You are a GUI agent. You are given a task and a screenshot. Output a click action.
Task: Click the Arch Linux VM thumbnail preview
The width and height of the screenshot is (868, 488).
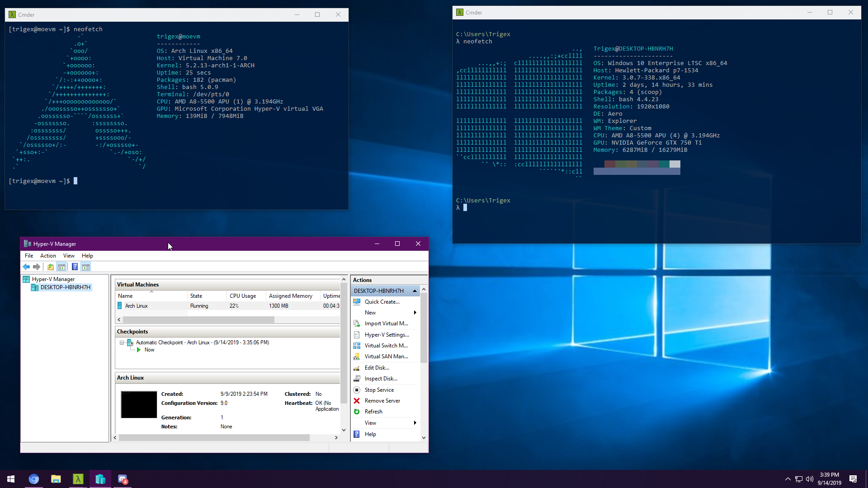139,404
